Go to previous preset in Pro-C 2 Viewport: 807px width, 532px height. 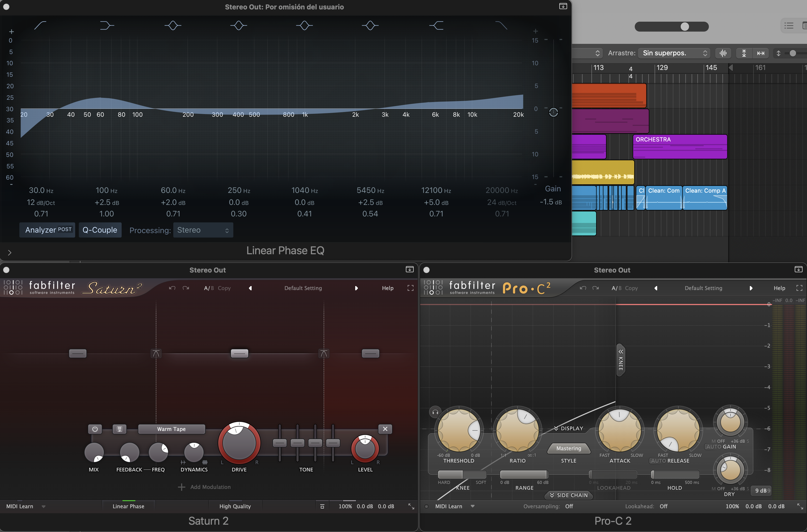point(656,288)
